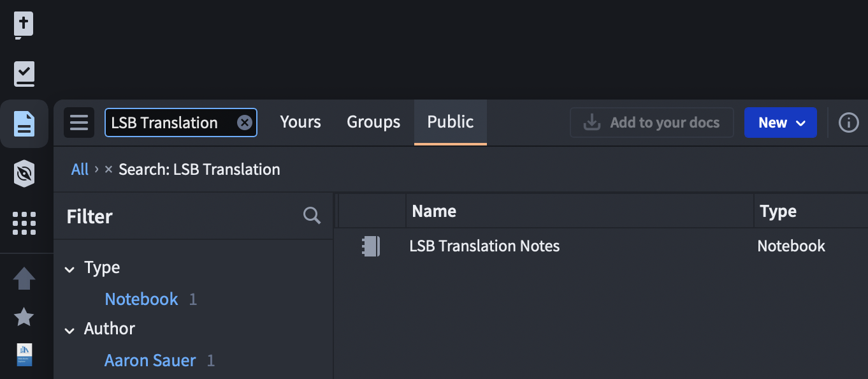The width and height of the screenshot is (868, 379).
Task: Collapse the Author filter section
Action: tap(69, 330)
